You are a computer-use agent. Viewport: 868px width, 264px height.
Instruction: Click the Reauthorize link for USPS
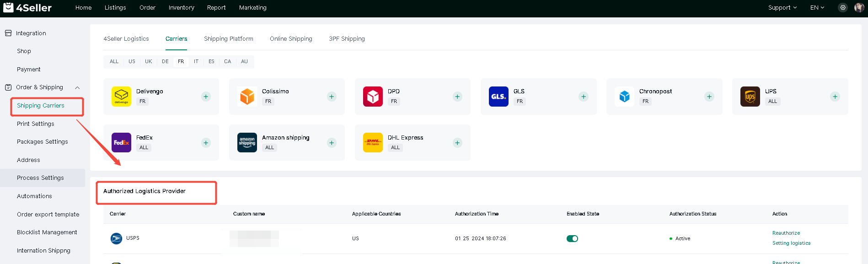coord(786,233)
